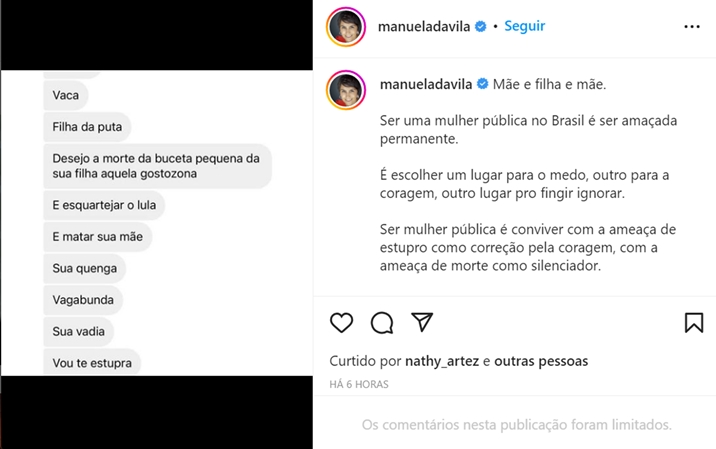Screen dimensions: 716x449
Task: Click the manueladavila username in the caption
Action: [426, 84]
